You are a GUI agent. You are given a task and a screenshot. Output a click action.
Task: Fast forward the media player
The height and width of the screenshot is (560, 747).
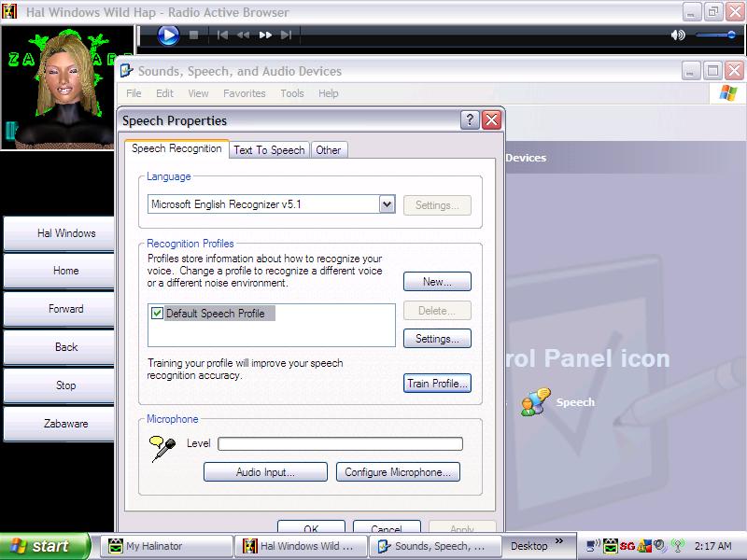pos(265,35)
